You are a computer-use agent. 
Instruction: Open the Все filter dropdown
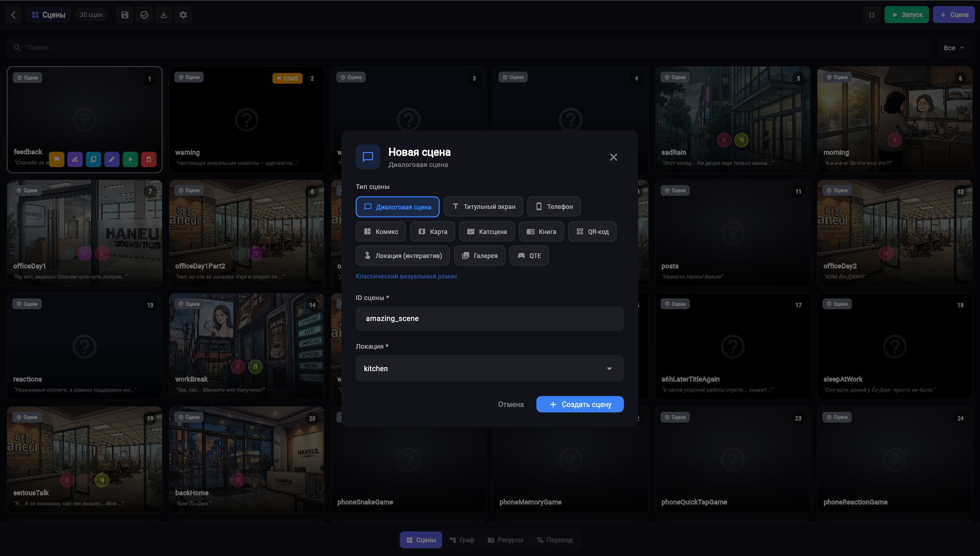(954, 48)
